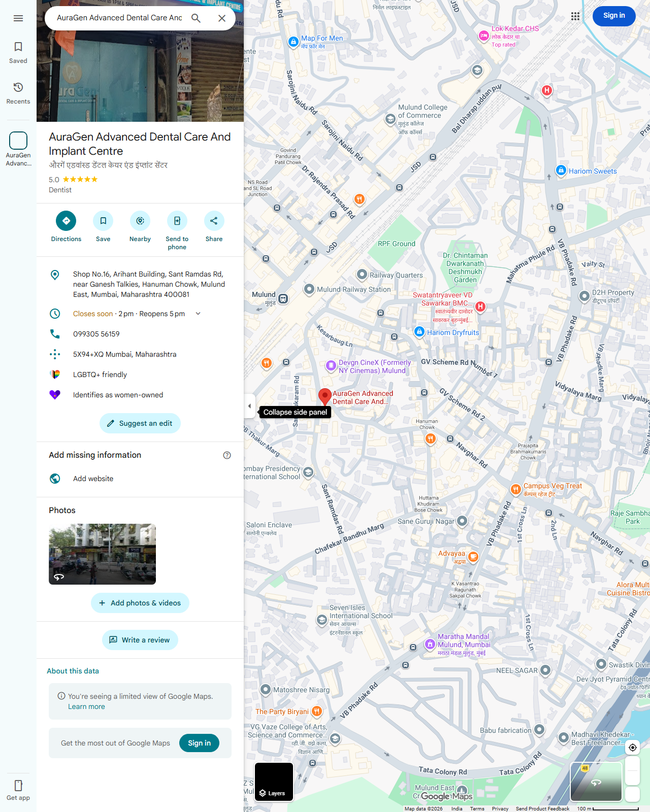The width and height of the screenshot is (650, 812).
Task: Select the NEEL SAGAR marker
Action: (x=545, y=670)
